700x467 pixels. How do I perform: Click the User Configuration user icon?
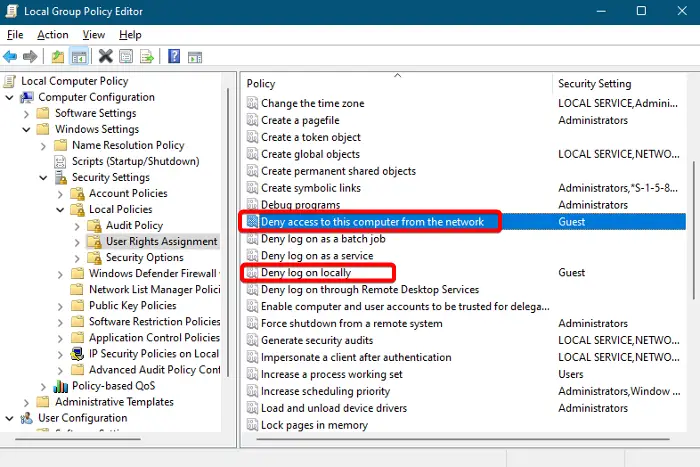[27, 418]
